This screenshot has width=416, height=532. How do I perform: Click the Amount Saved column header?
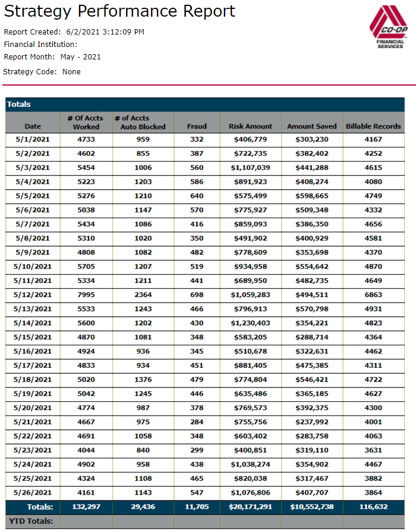(x=312, y=126)
